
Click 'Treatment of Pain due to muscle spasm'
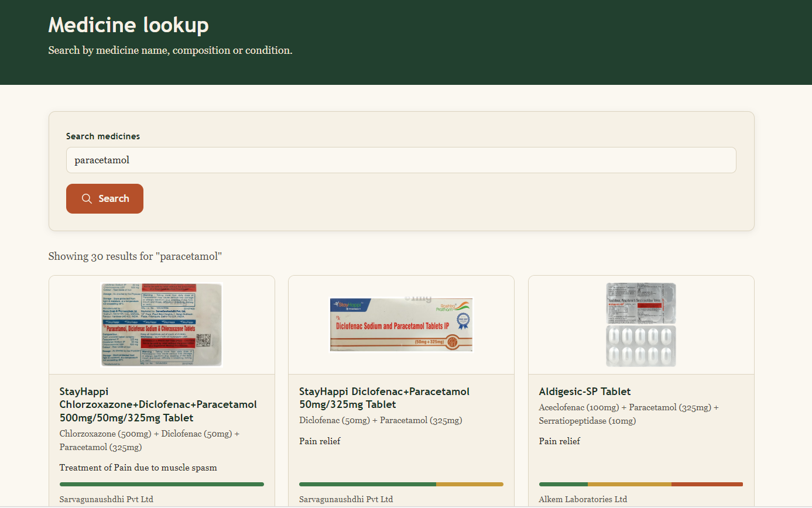tap(138, 468)
